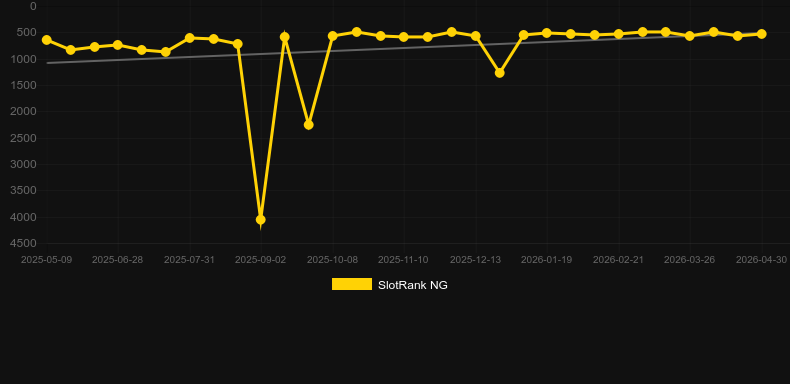Select the data point above 2025-12-13
790x384 pixels.
(x=475, y=36)
